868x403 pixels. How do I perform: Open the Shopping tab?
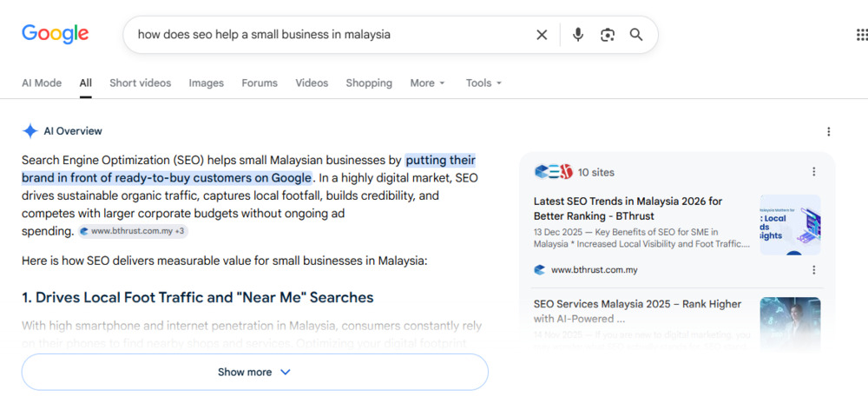tap(369, 83)
